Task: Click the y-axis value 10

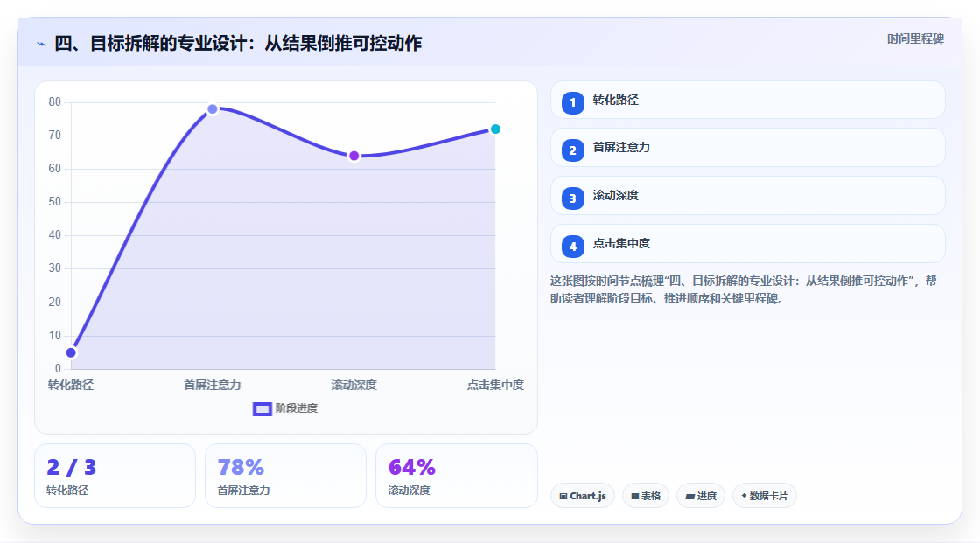Action: [55, 336]
